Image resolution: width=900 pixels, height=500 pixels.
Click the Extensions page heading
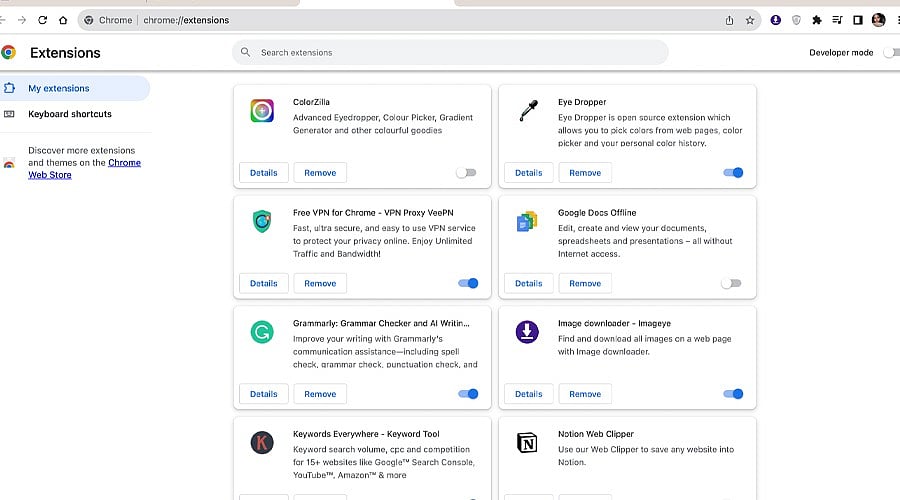(65, 53)
